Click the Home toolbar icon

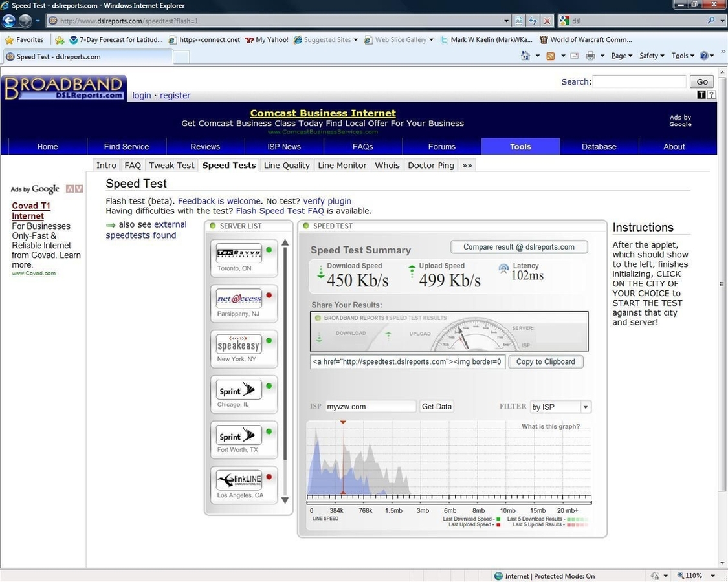[x=525, y=56]
